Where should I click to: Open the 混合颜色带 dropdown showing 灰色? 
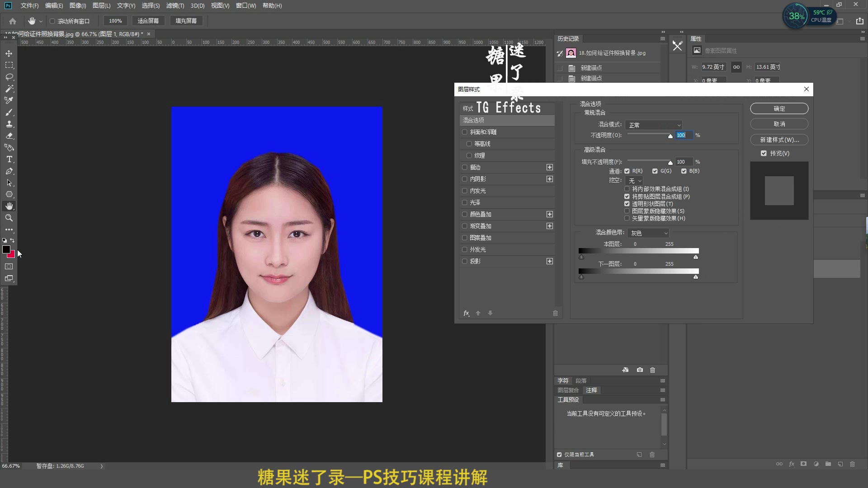648,233
